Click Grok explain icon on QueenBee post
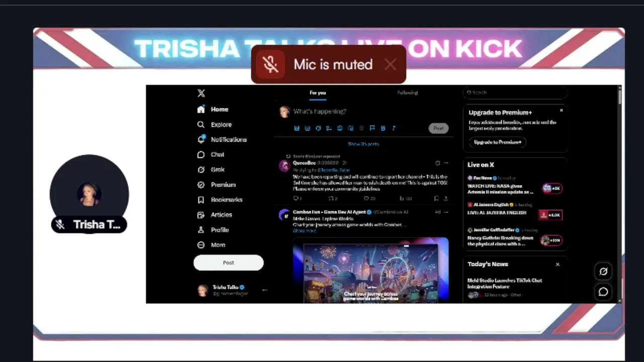Image resolution: width=644 pixels, height=362 pixels. 437,163
